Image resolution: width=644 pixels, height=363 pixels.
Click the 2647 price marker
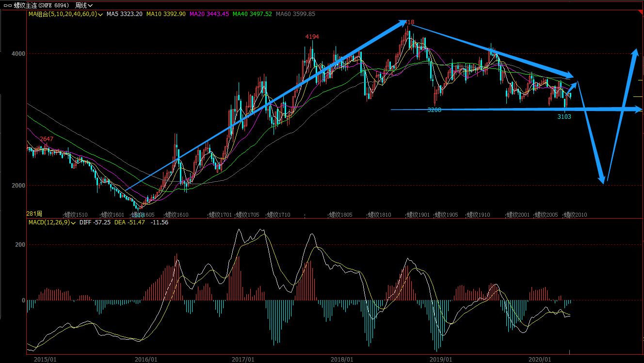[47, 139]
